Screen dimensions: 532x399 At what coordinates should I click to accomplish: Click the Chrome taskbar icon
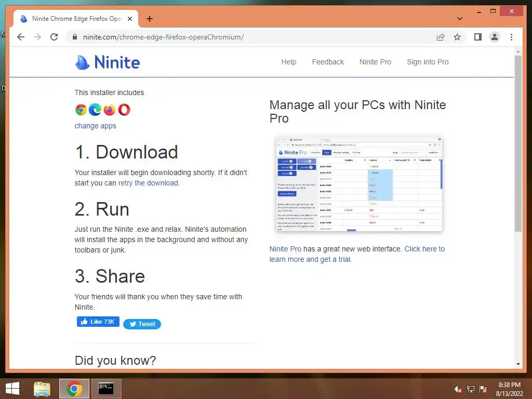tap(74, 389)
